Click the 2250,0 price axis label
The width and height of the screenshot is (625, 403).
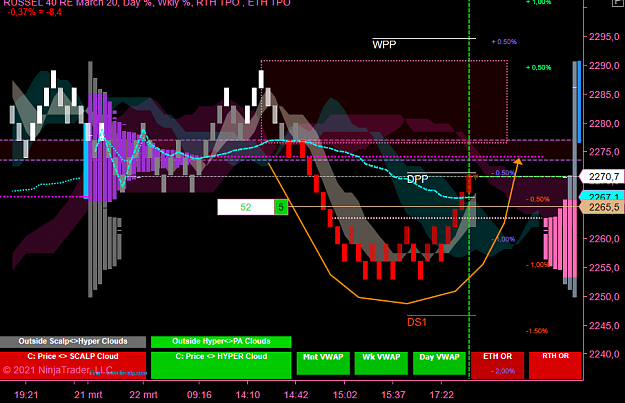click(604, 297)
